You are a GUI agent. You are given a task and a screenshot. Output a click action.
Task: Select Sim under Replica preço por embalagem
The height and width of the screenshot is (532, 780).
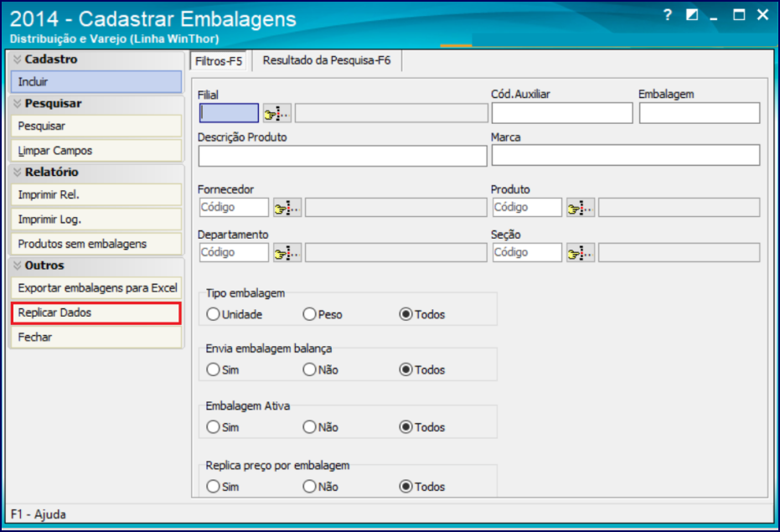213,486
